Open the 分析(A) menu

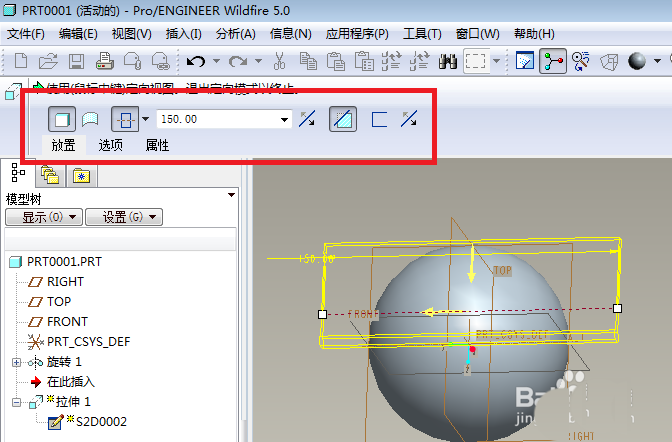tap(236, 33)
